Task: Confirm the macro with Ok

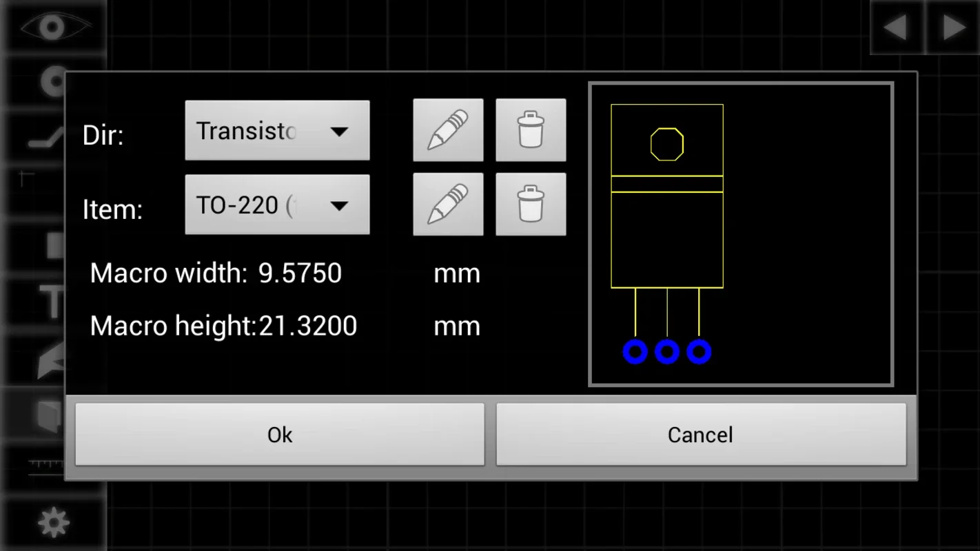Action: click(280, 435)
